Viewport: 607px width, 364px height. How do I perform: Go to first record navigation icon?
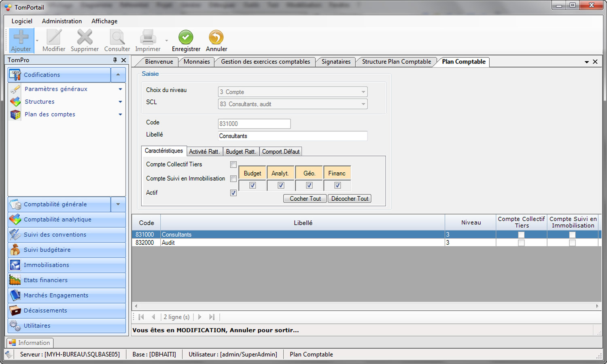click(x=141, y=317)
